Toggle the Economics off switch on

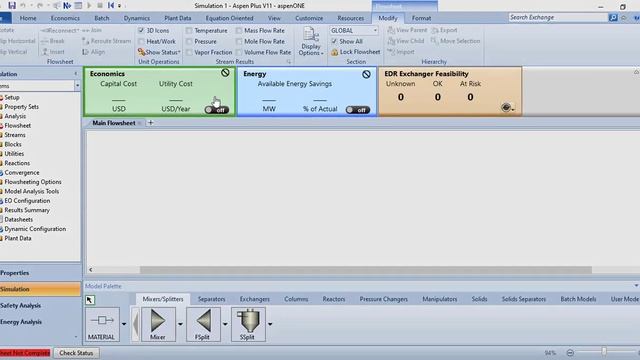pyautogui.click(x=217, y=110)
